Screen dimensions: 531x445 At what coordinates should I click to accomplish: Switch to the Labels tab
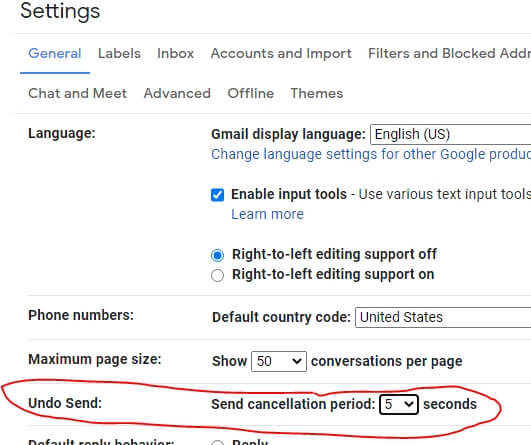tap(119, 54)
